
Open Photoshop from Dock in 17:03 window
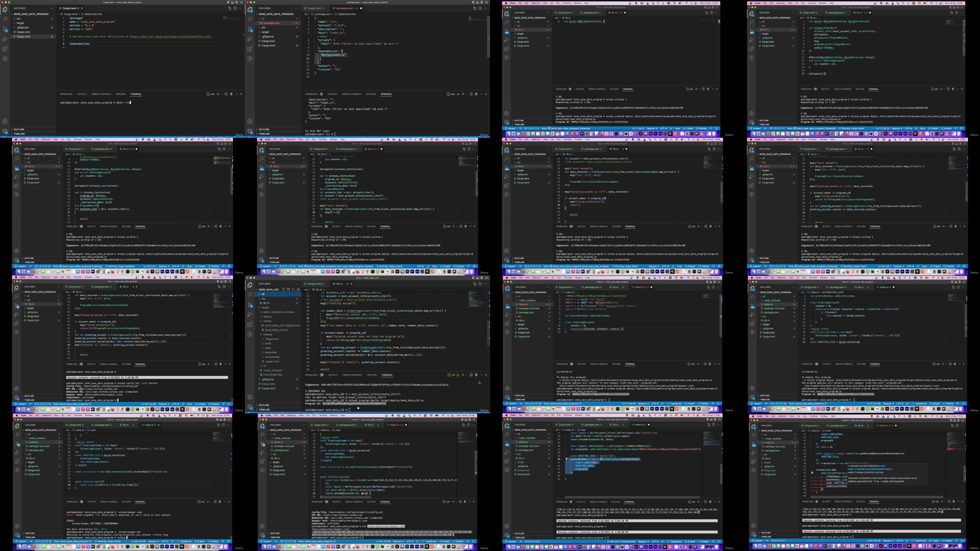click(891, 546)
